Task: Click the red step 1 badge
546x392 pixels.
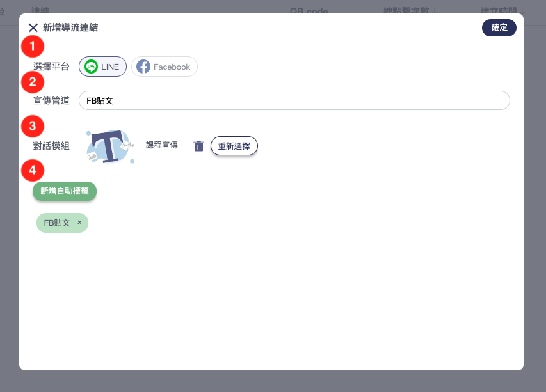Action: coord(33,46)
